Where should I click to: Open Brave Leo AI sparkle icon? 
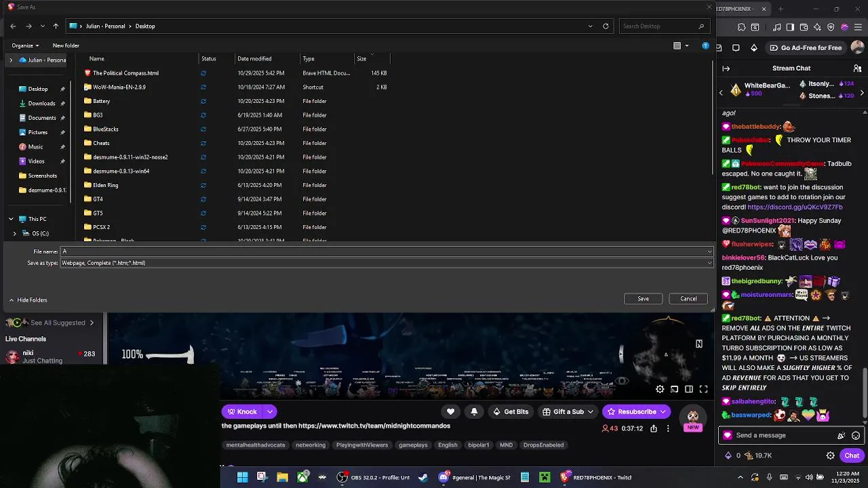[817, 27]
